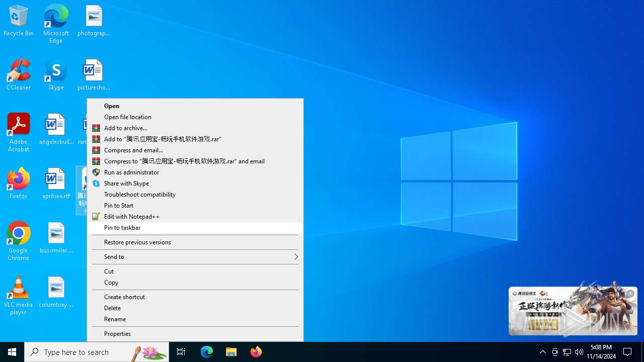
Task: Choose Pin to taskbar
Action: point(195,228)
